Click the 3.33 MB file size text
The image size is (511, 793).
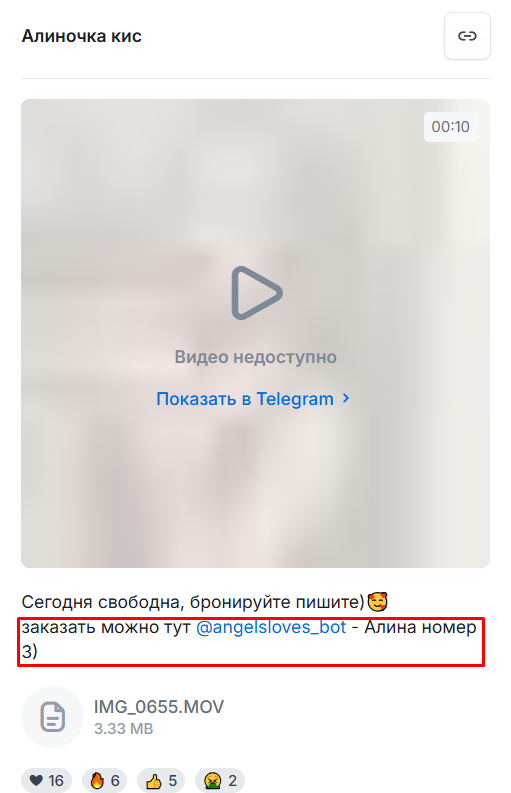pos(123,729)
